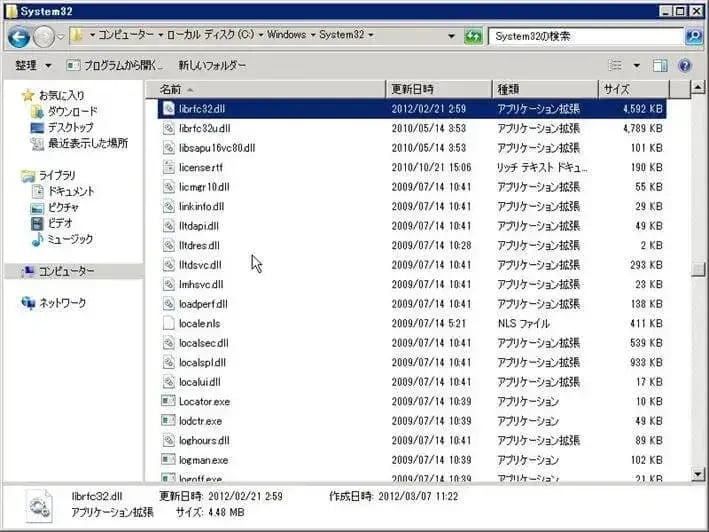Click the change view icon in toolbar
This screenshot has height=532, width=709.
coord(615,66)
